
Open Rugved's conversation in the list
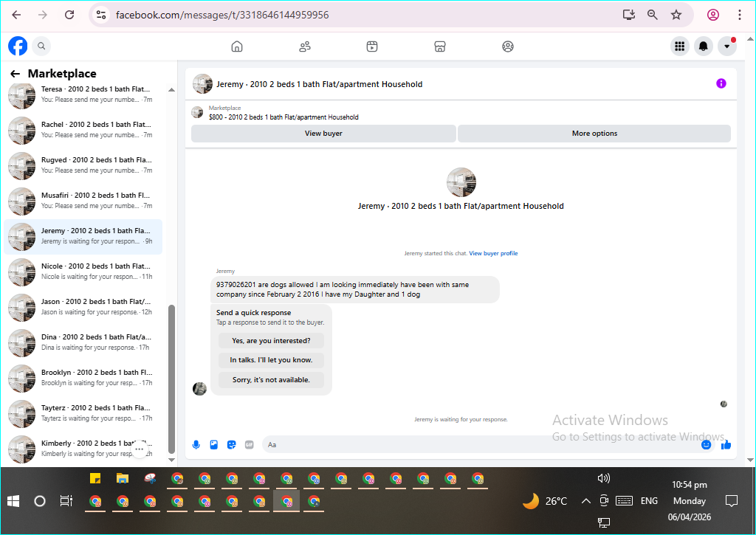[83, 165]
